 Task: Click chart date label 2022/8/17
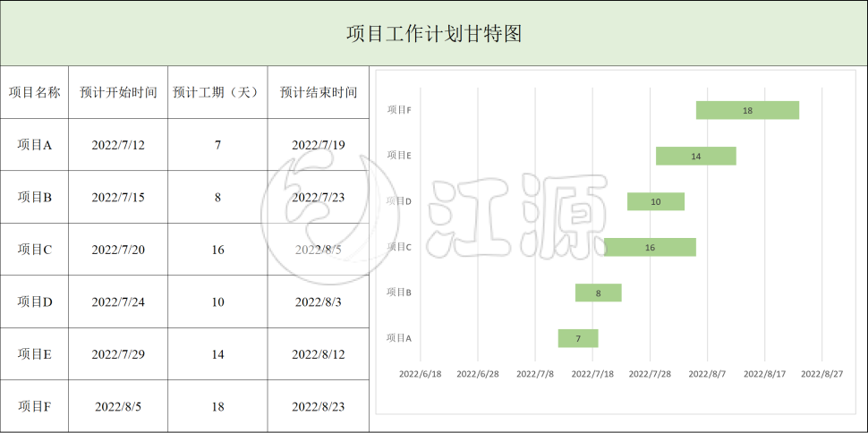coord(764,374)
